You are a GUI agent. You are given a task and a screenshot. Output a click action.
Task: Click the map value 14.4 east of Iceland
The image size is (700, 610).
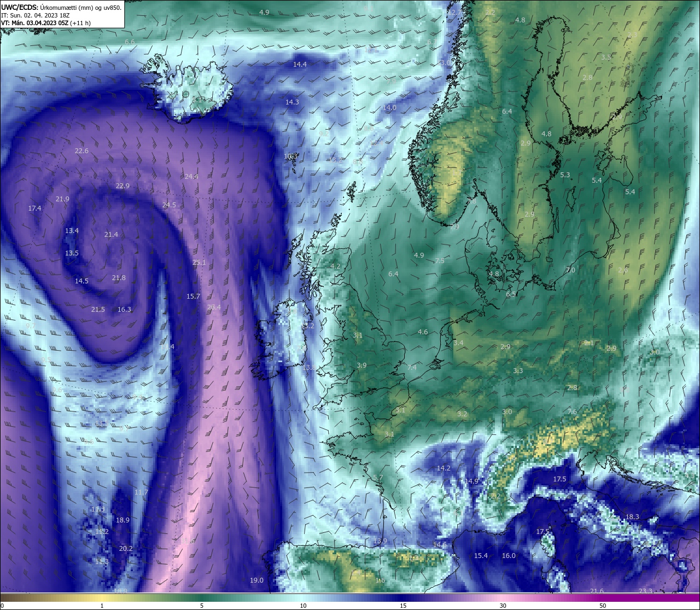pyautogui.click(x=300, y=65)
